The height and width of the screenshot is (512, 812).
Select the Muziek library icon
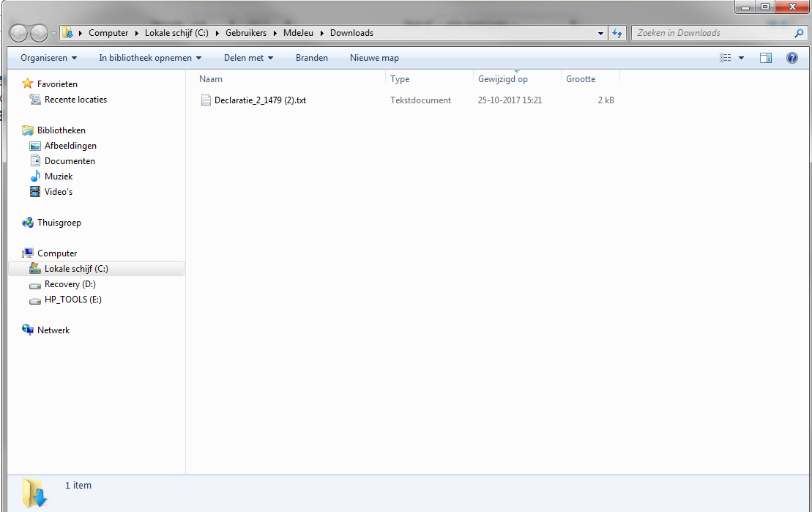[x=35, y=177]
